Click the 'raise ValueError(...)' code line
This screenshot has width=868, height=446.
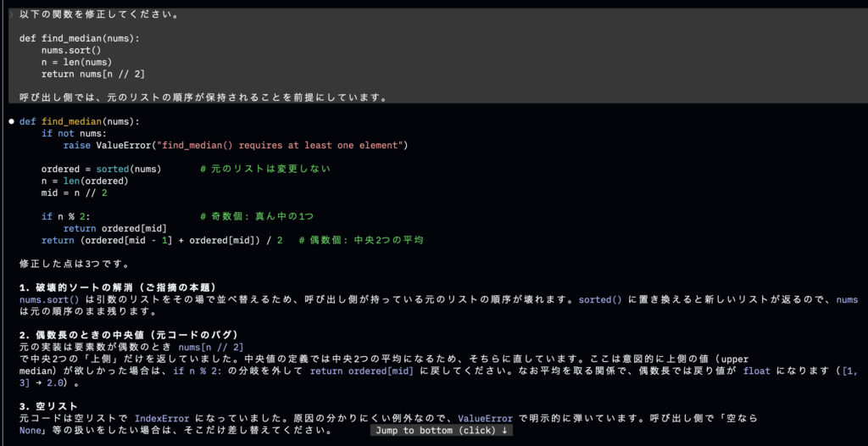(236, 145)
